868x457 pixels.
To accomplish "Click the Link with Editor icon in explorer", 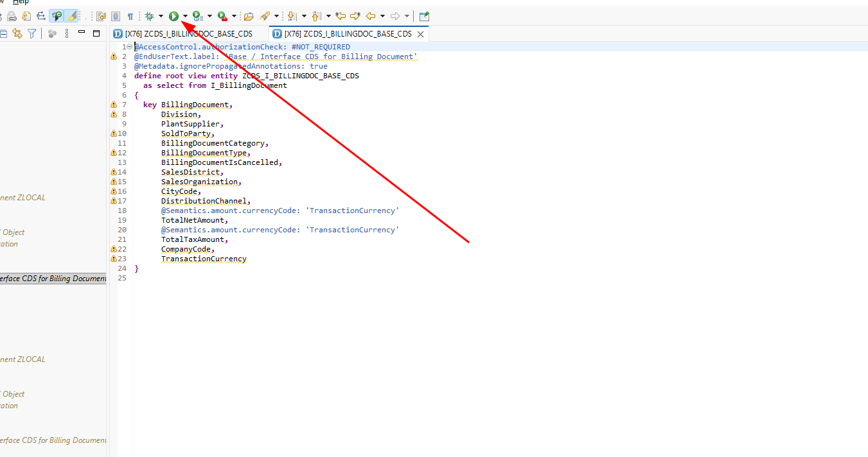I will click(17, 33).
